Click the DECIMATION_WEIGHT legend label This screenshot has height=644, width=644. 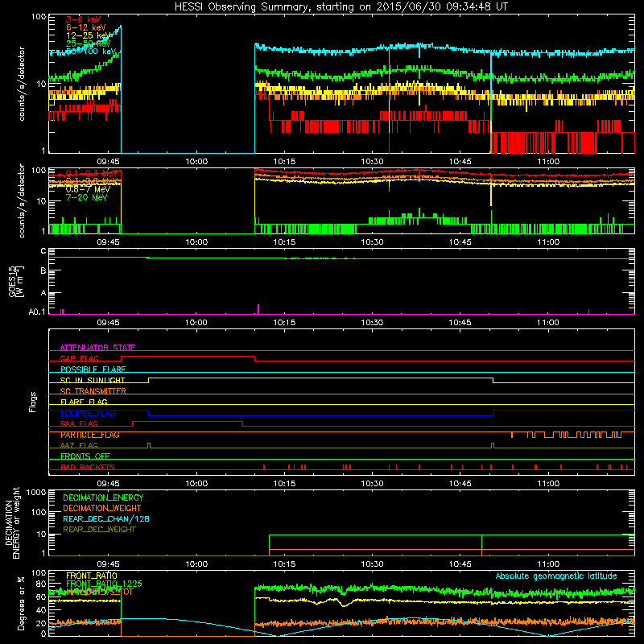(102, 508)
